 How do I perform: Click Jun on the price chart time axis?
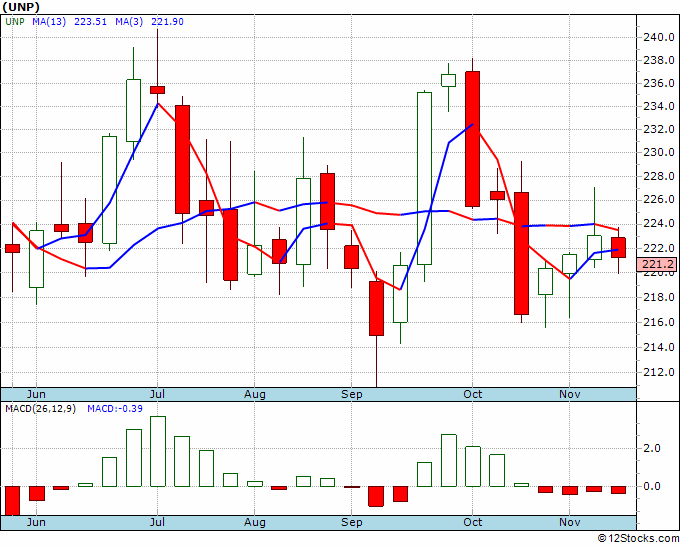(x=36, y=394)
